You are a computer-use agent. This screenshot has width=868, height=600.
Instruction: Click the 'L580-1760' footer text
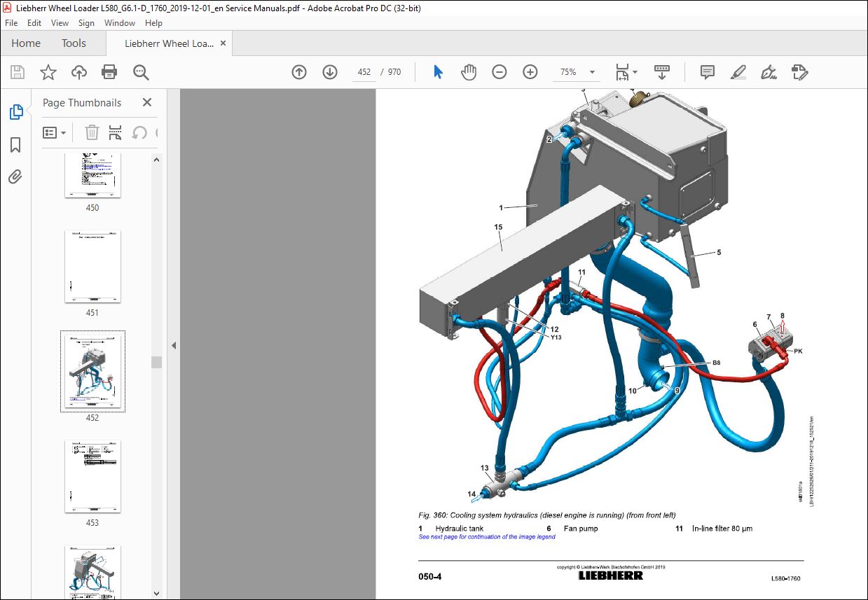tap(785, 578)
